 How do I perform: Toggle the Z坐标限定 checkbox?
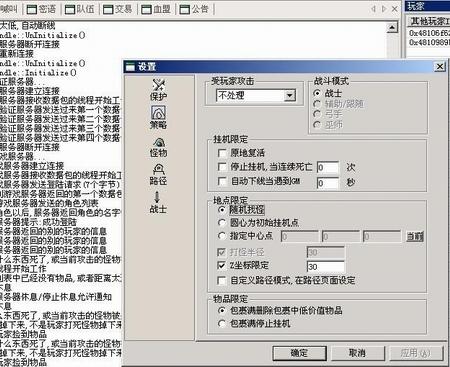click(222, 265)
